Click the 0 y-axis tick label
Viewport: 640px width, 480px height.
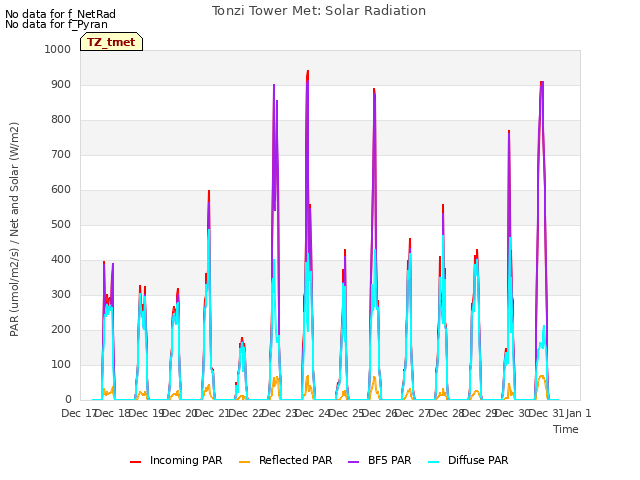68,400
